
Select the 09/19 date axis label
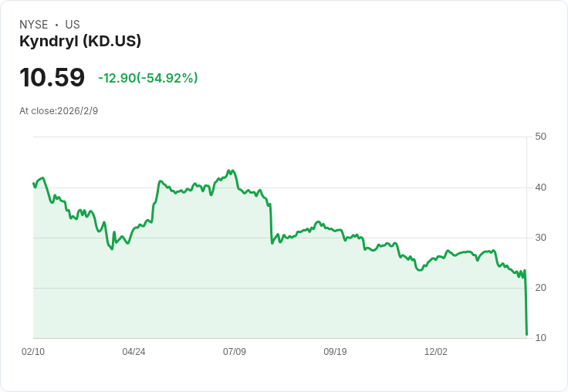[335, 352]
